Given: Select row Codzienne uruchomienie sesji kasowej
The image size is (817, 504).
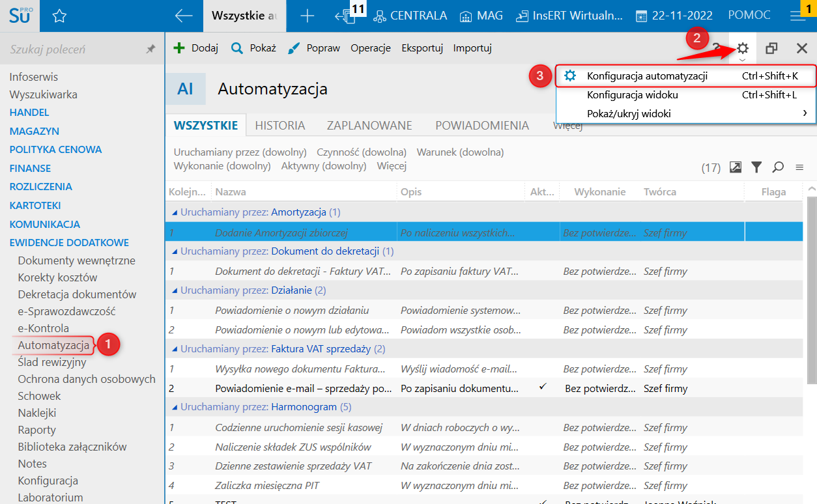Looking at the screenshot, I should 485,427.
